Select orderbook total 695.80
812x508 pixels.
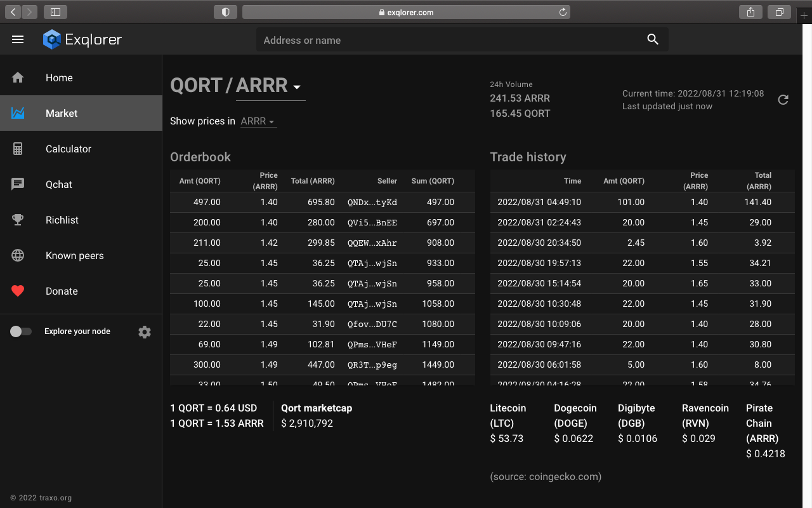pos(321,202)
